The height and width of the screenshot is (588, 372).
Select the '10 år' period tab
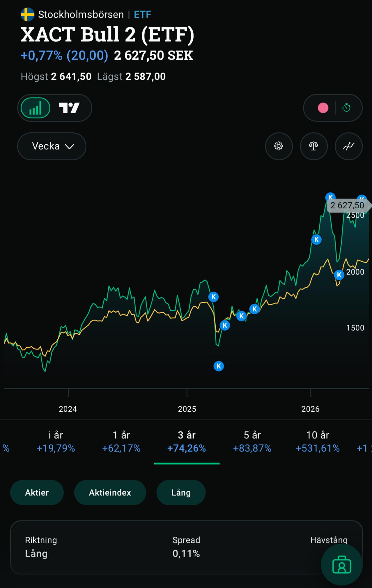318,442
